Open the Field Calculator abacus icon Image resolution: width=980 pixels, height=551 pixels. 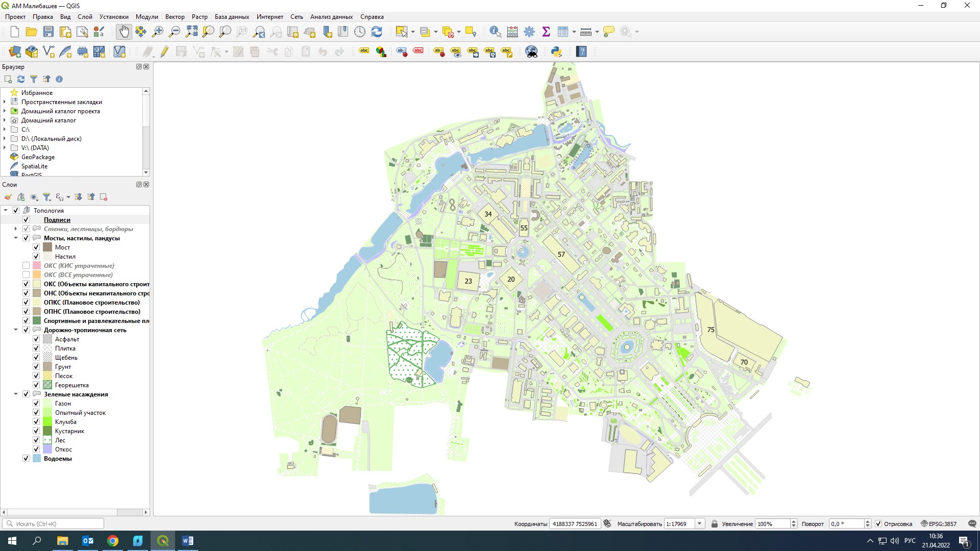click(512, 32)
